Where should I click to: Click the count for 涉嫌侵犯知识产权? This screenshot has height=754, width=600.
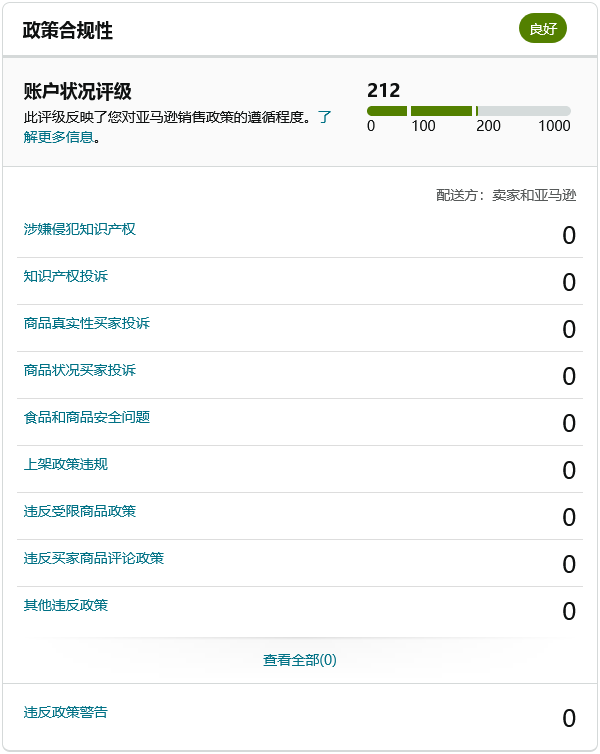click(569, 236)
